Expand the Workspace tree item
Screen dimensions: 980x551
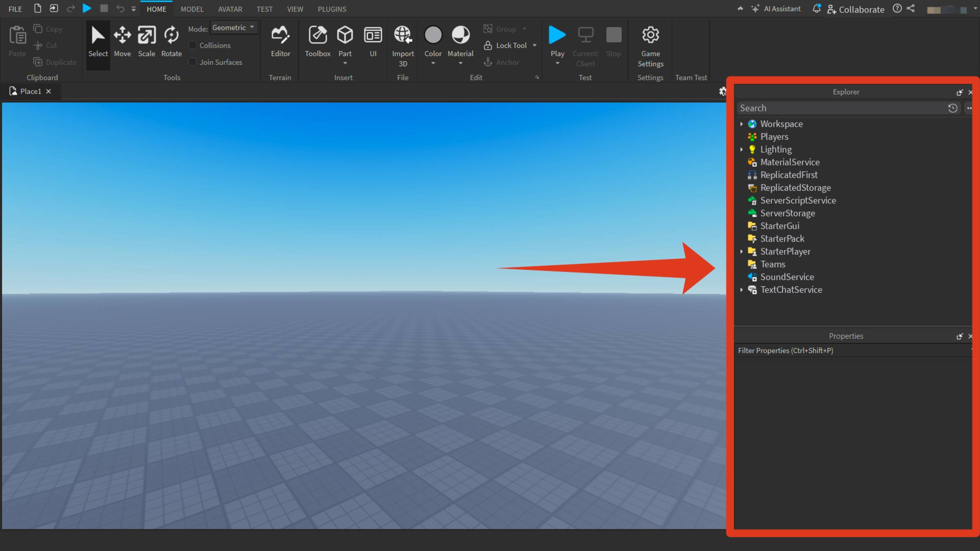tap(742, 124)
